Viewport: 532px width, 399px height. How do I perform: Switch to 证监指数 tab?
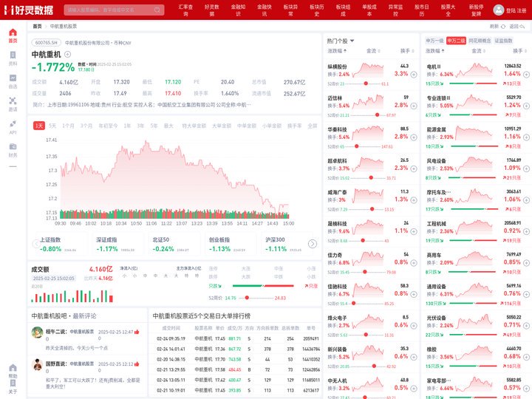[x=503, y=41]
